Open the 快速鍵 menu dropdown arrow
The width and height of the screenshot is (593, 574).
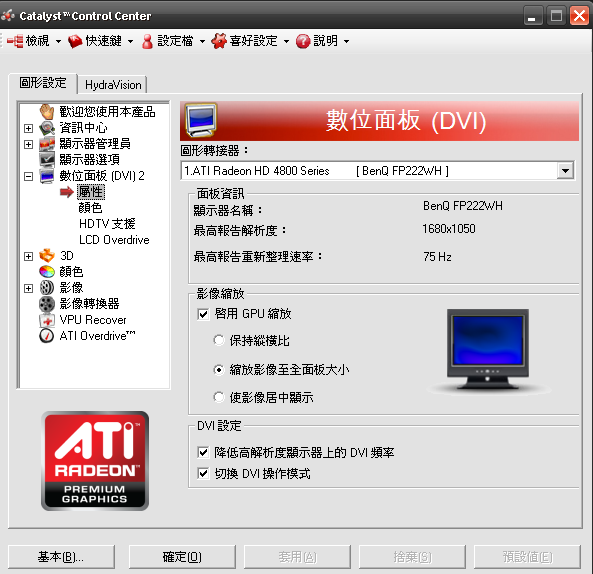pos(130,41)
